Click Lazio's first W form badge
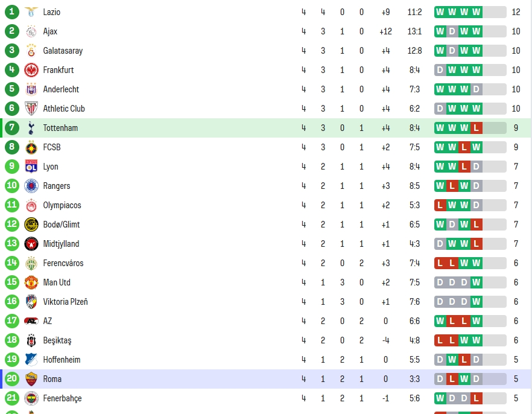 point(440,12)
